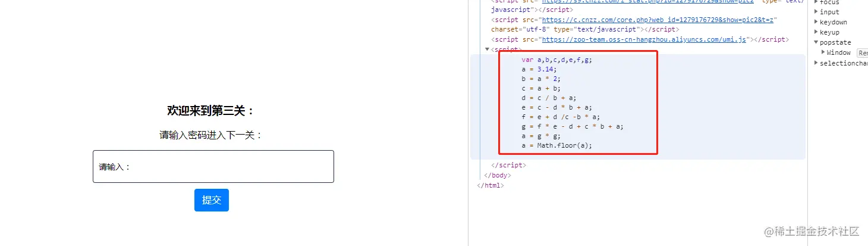Select the 'var a,b,c,d,e,f,g;' code line
This screenshot has width=868, height=246.
pyautogui.click(x=556, y=60)
